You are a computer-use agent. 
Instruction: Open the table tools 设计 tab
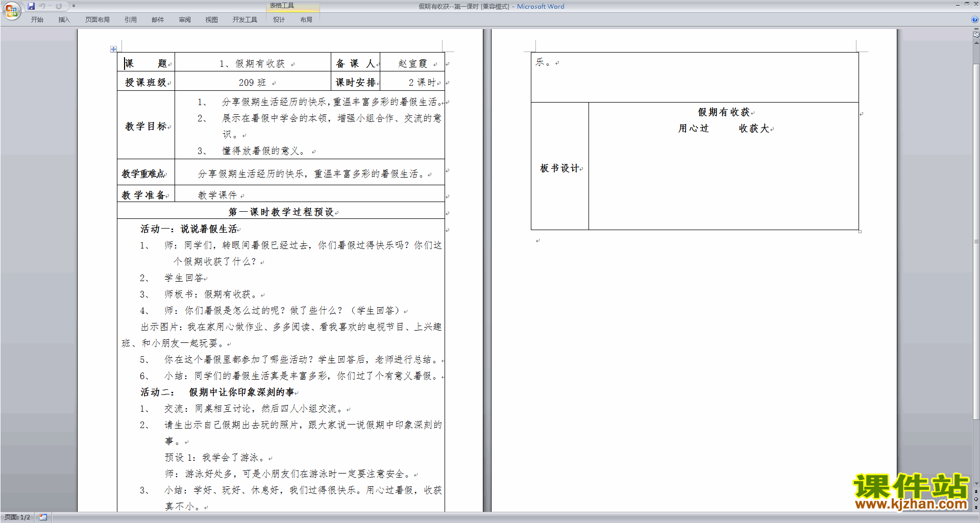pos(279,20)
